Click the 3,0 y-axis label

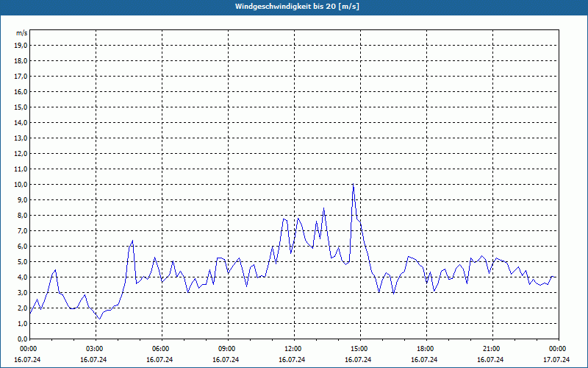[x=23, y=292]
